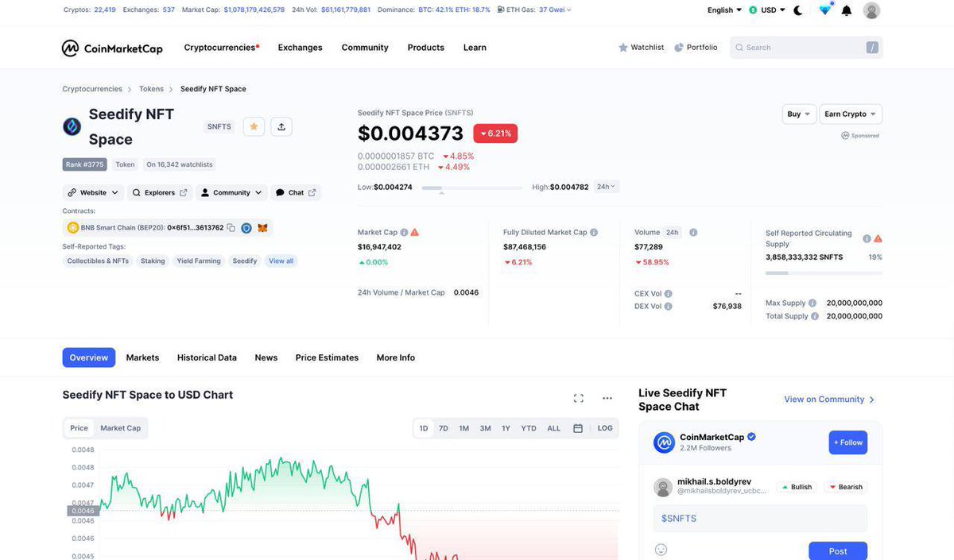Open the diamond rewards icon
Screen dimensions: 954x560
coord(825,10)
